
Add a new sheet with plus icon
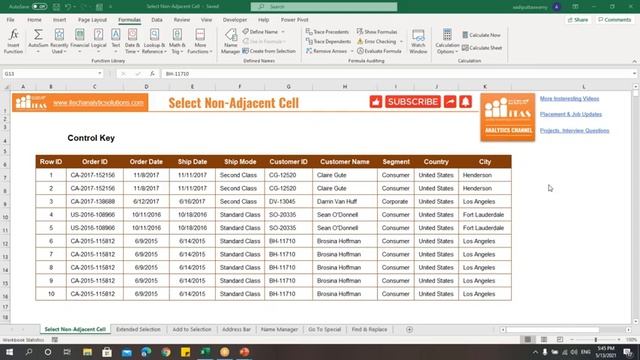pos(409,329)
